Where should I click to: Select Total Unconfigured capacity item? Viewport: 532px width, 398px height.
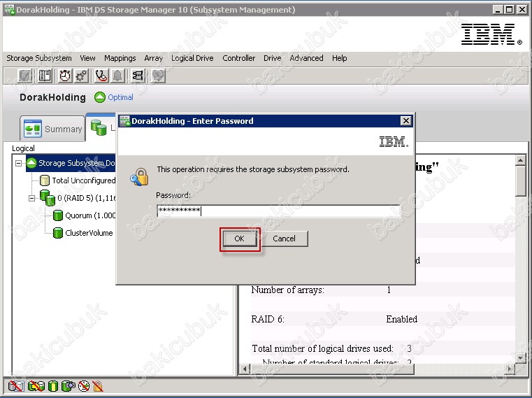(x=78, y=180)
